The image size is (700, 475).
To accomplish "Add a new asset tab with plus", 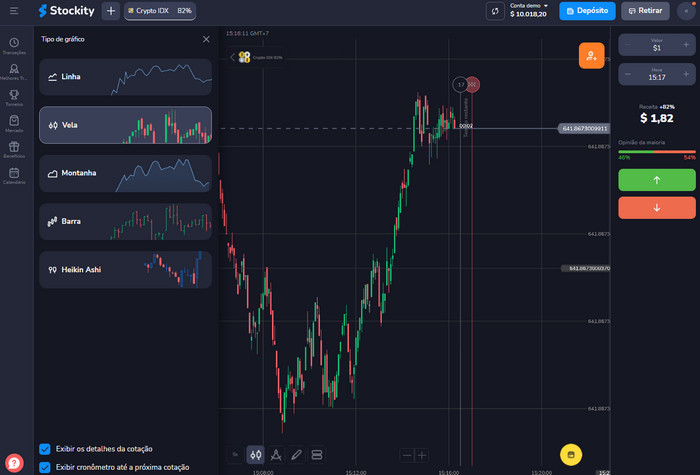I will (x=111, y=11).
